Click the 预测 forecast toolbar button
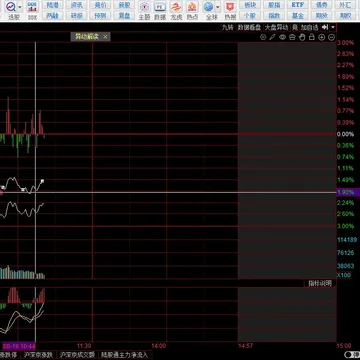This screenshot has width=360, height=360. pos(100,15)
